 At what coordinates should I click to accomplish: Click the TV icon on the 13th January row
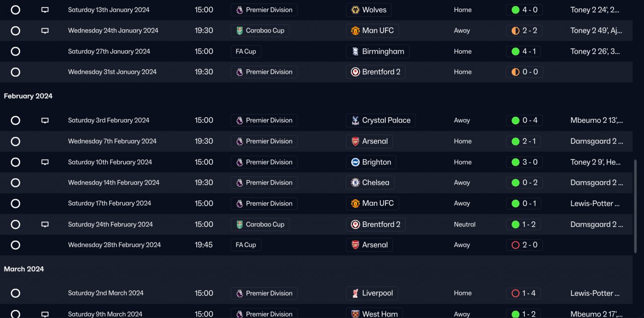pos(45,10)
